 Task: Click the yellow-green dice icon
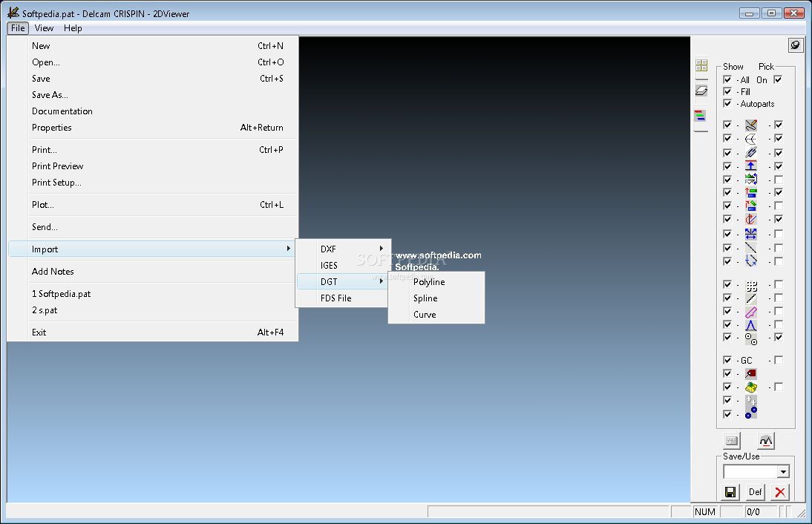[751, 387]
